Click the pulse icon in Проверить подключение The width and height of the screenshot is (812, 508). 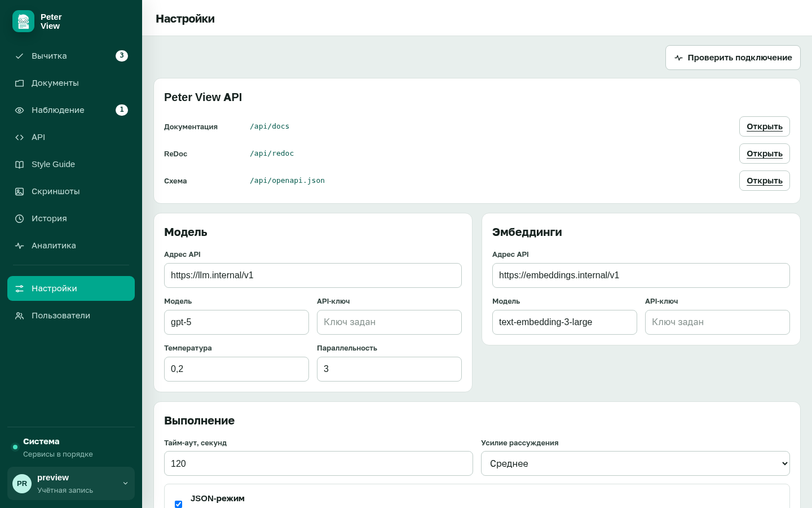[678, 58]
